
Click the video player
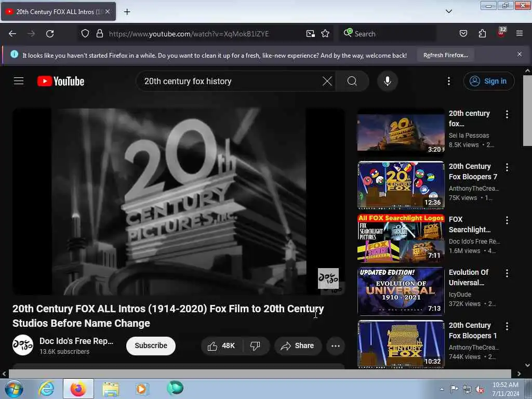point(179,202)
